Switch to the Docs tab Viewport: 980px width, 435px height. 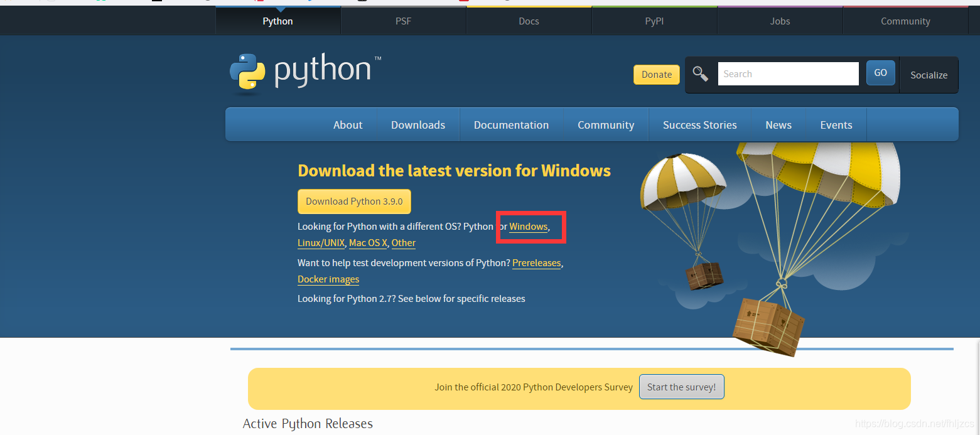pos(529,21)
